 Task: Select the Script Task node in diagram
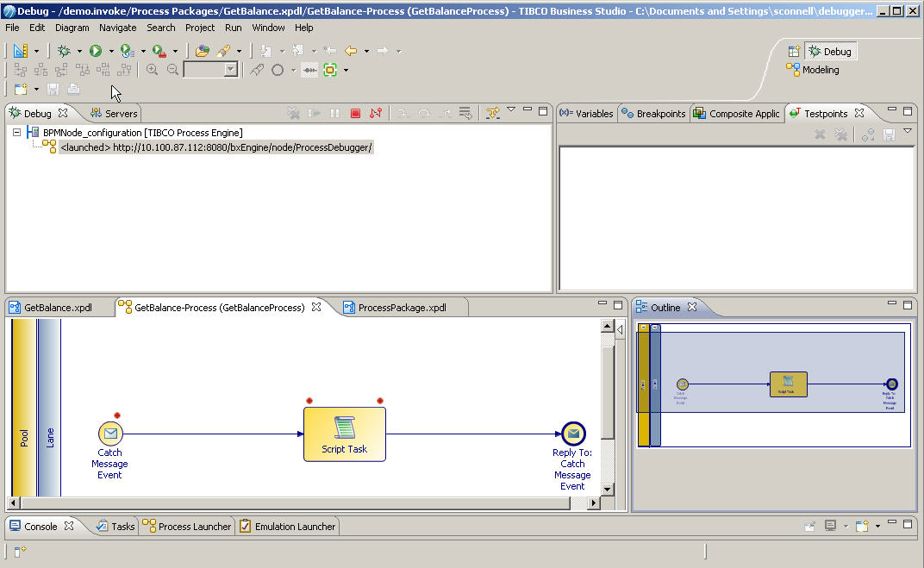point(345,434)
